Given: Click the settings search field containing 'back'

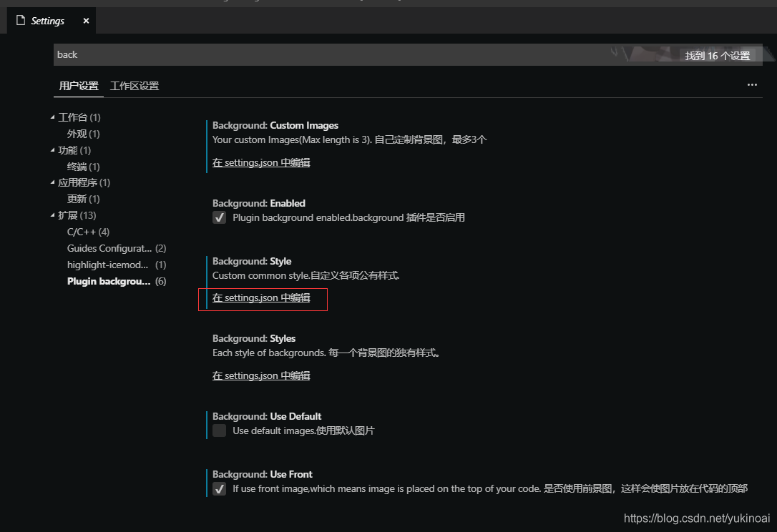Looking at the screenshot, I should [408, 54].
